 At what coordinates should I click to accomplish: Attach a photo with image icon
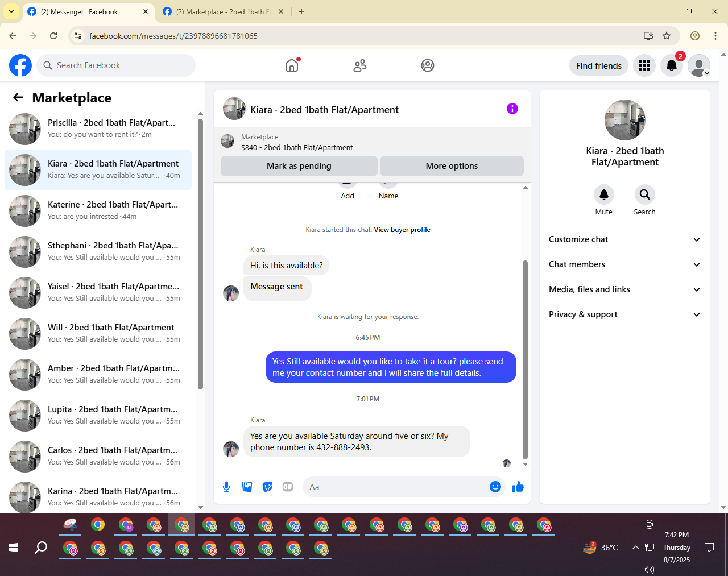pyautogui.click(x=247, y=487)
